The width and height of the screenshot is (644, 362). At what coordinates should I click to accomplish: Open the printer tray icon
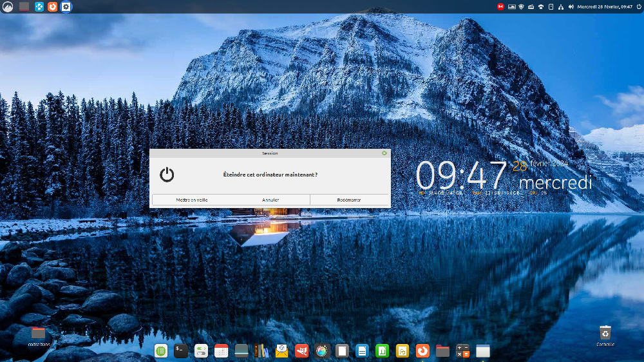(541, 6)
